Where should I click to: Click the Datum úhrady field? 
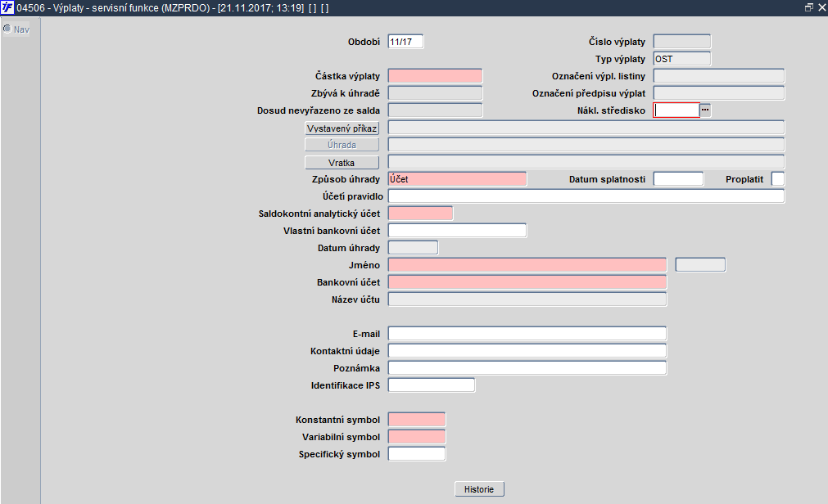[413, 248]
